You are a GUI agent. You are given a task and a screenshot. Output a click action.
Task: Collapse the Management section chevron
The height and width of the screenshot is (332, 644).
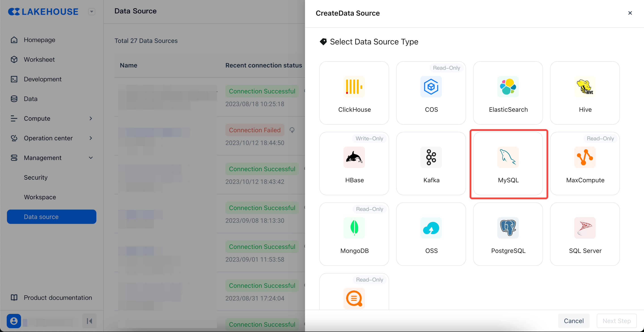coord(91,158)
